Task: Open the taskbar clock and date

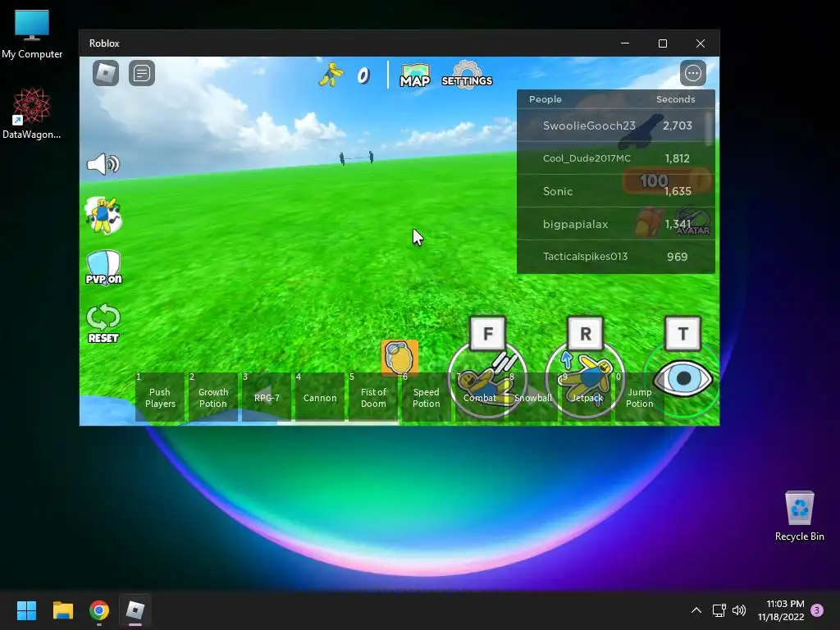Action: coord(781,610)
